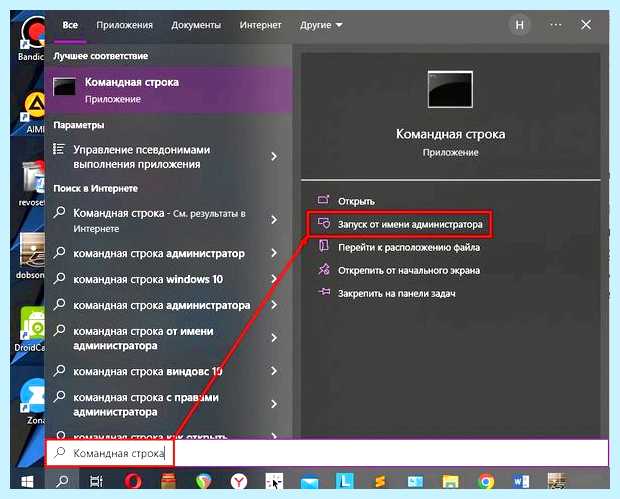The height and width of the screenshot is (499, 620).
Task: Open the orange S app on taskbar
Action: (380, 481)
